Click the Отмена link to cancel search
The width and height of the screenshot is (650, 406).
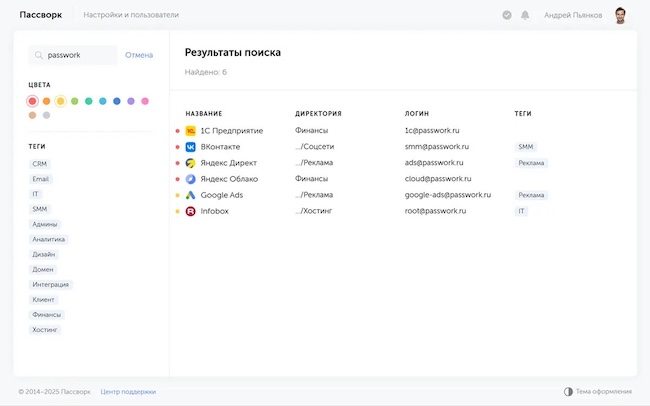pos(139,55)
